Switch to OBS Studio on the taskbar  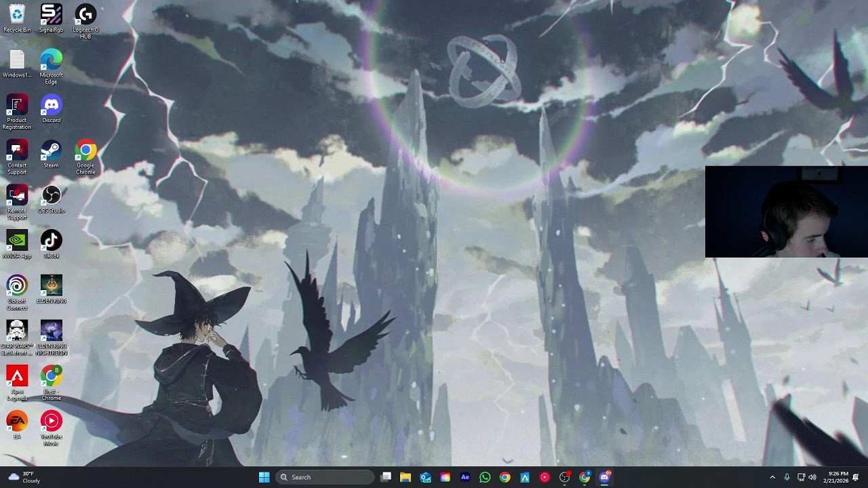(564, 477)
